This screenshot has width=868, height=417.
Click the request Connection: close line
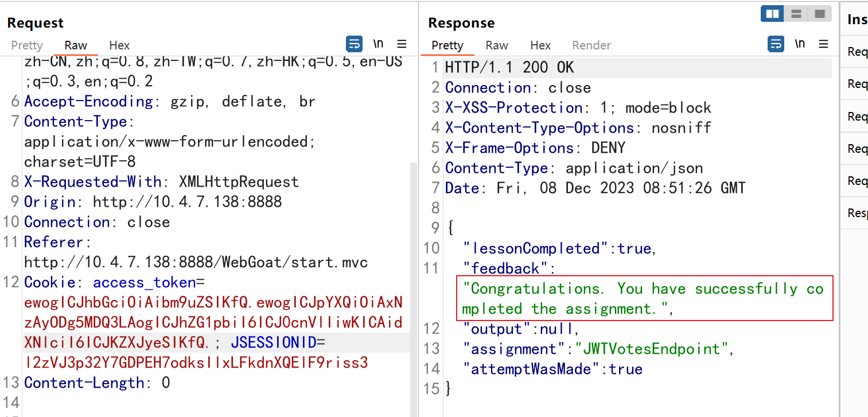(97, 222)
